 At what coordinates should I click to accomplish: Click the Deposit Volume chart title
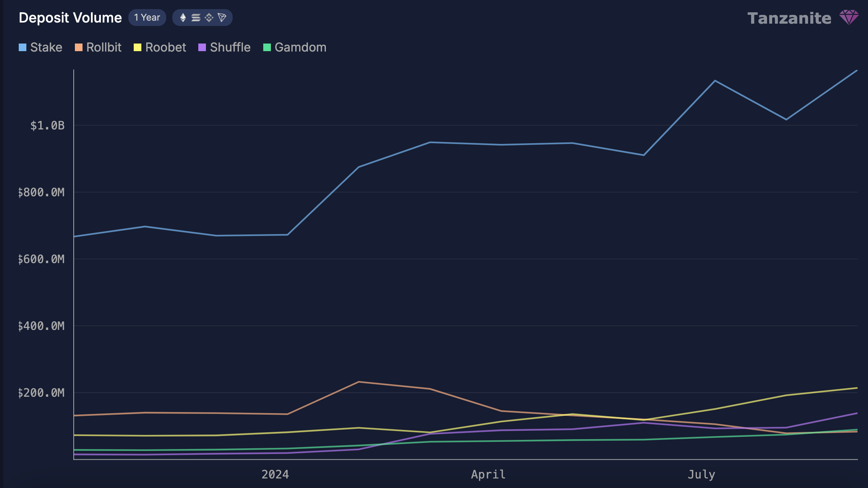70,18
